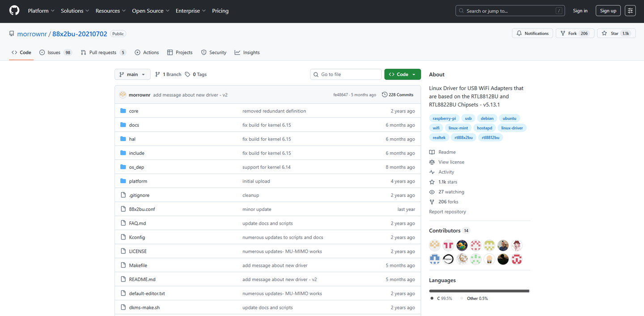The image size is (644, 316).
Task: Focus the Search or jump to field
Action: [510, 11]
